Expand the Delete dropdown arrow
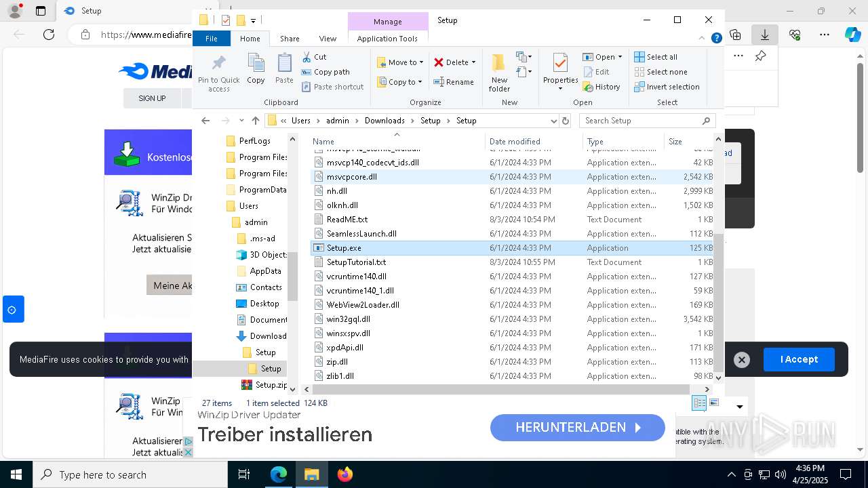 coord(473,62)
